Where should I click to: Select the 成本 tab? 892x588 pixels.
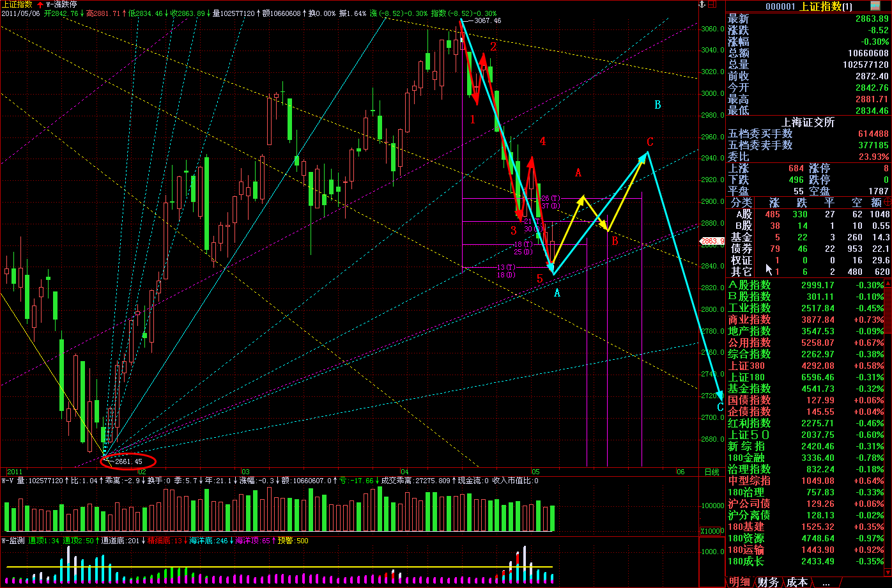[796, 582]
